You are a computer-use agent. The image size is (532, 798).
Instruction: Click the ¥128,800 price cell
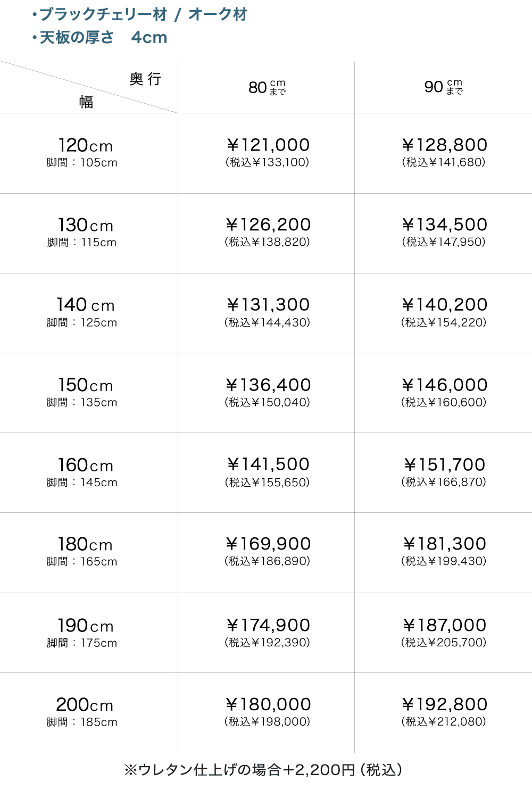point(444,145)
